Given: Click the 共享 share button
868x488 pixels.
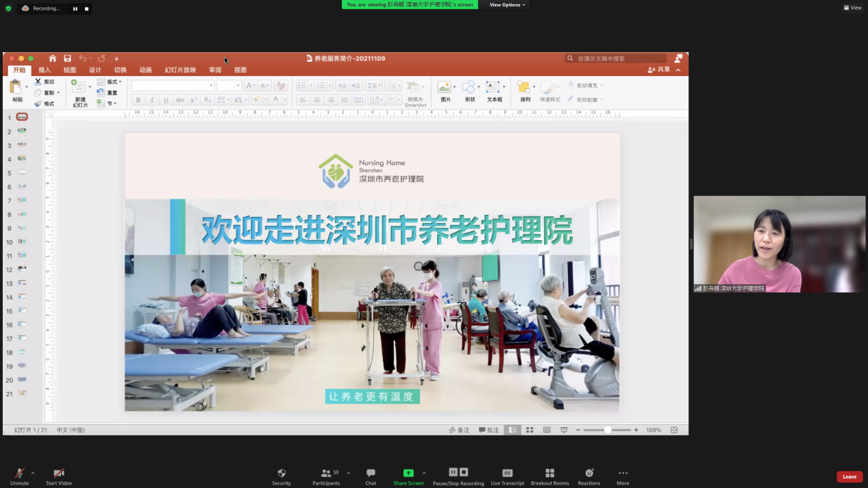Looking at the screenshot, I should (659, 70).
